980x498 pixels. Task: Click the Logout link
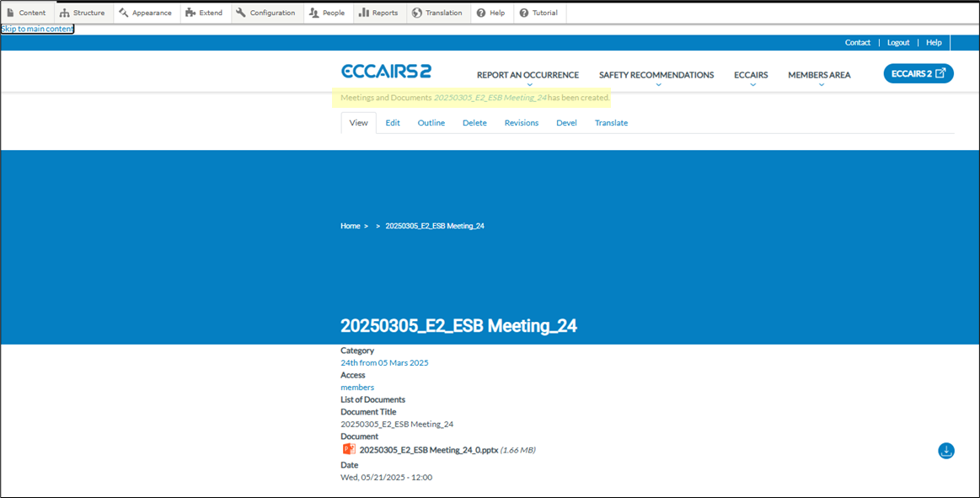[x=897, y=42]
